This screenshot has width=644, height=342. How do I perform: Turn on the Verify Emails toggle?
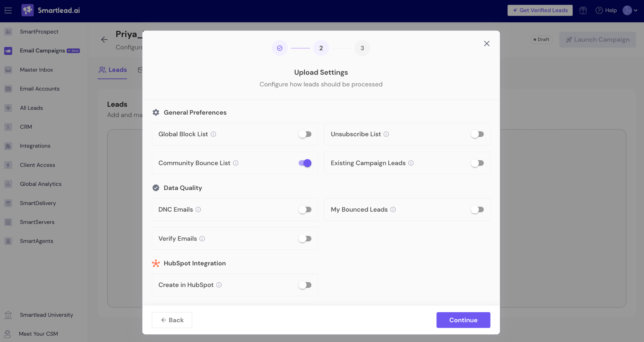pos(305,239)
